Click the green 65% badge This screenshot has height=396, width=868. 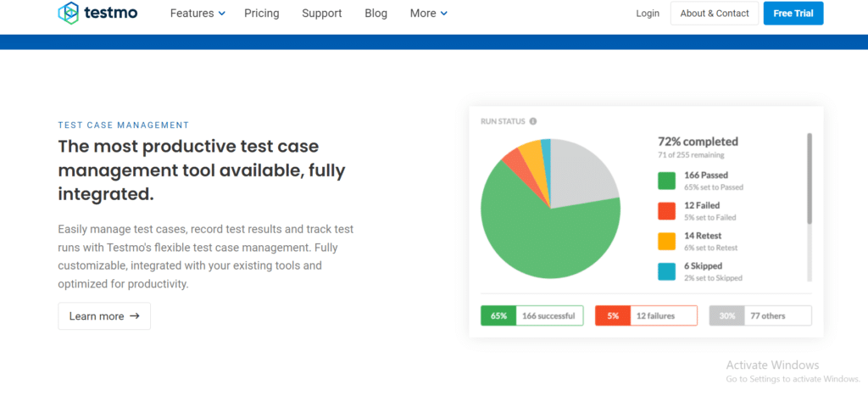pos(498,315)
